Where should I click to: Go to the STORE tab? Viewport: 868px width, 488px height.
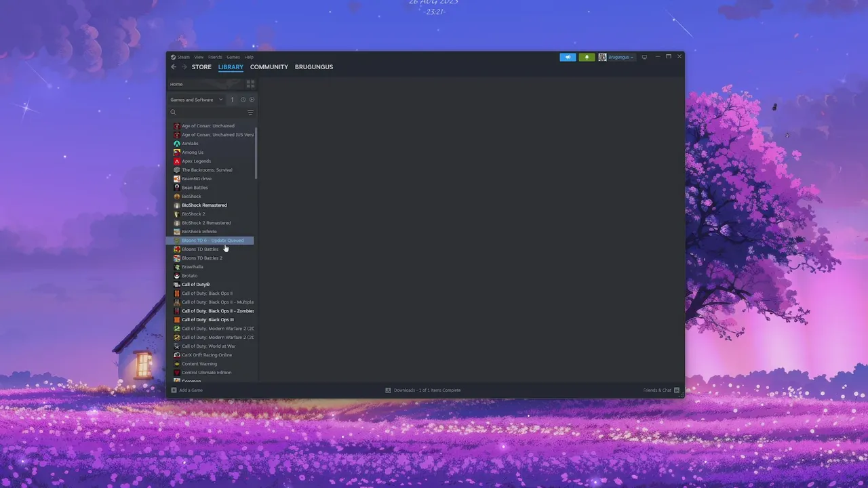click(x=201, y=67)
